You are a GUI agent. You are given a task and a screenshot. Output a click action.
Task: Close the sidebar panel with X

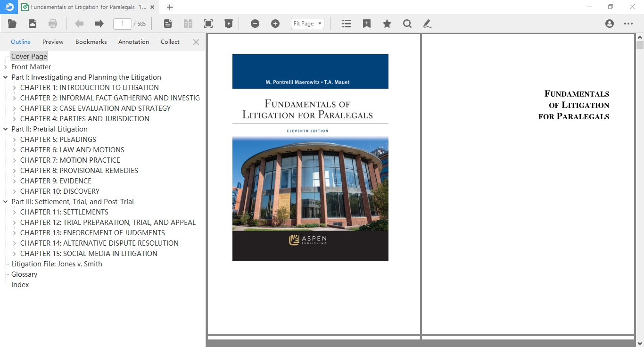pos(196,42)
